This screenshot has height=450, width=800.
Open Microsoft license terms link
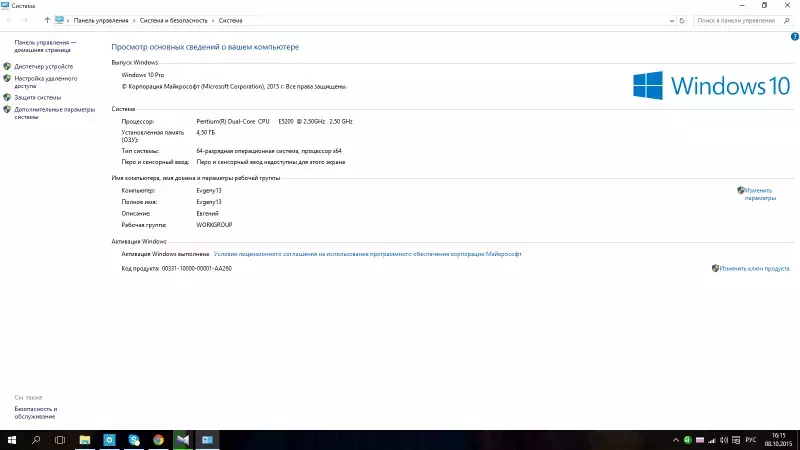tap(367, 254)
